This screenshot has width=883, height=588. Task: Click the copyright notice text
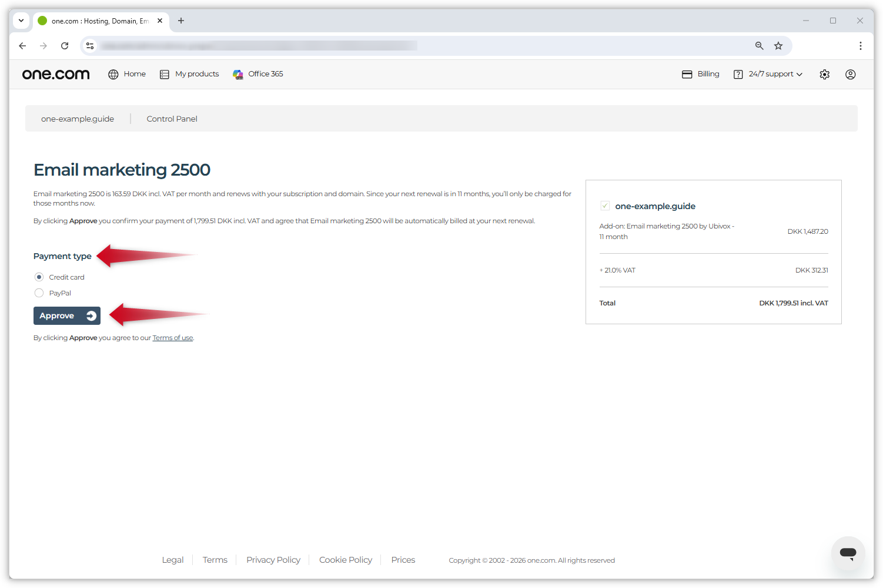pos(532,560)
